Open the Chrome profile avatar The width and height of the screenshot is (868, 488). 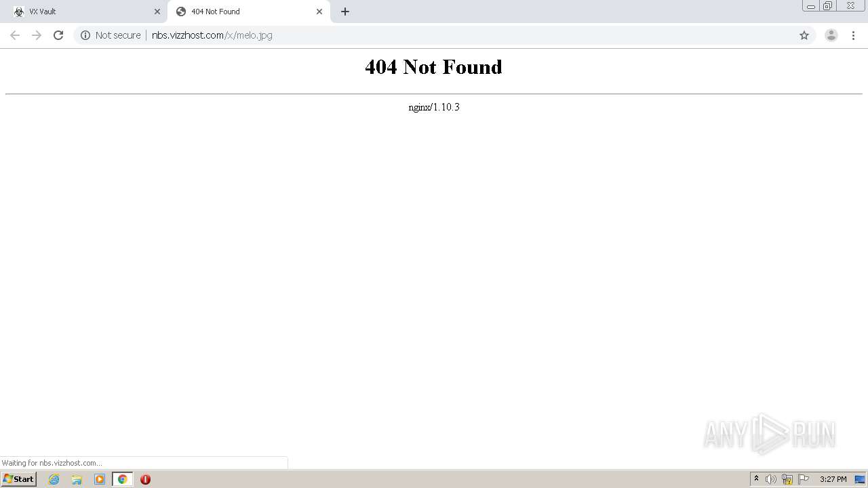pos(831,35)
